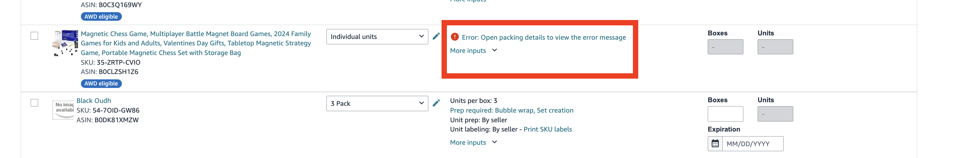980x158 pixels.
Task: Open the expiration date calendar icon
Action: coord(715,144)
